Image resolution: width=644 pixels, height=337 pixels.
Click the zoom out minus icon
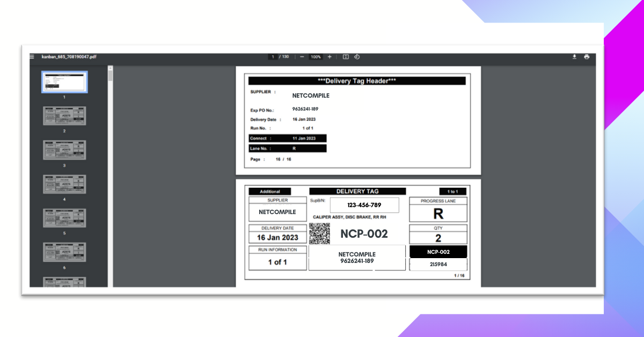pyautogui.click(x=302, y=57)
